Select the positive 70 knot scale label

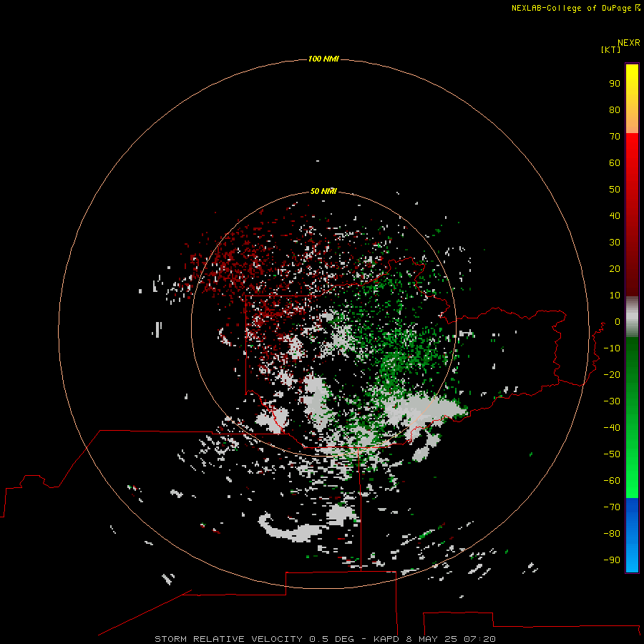pos(615,137)
